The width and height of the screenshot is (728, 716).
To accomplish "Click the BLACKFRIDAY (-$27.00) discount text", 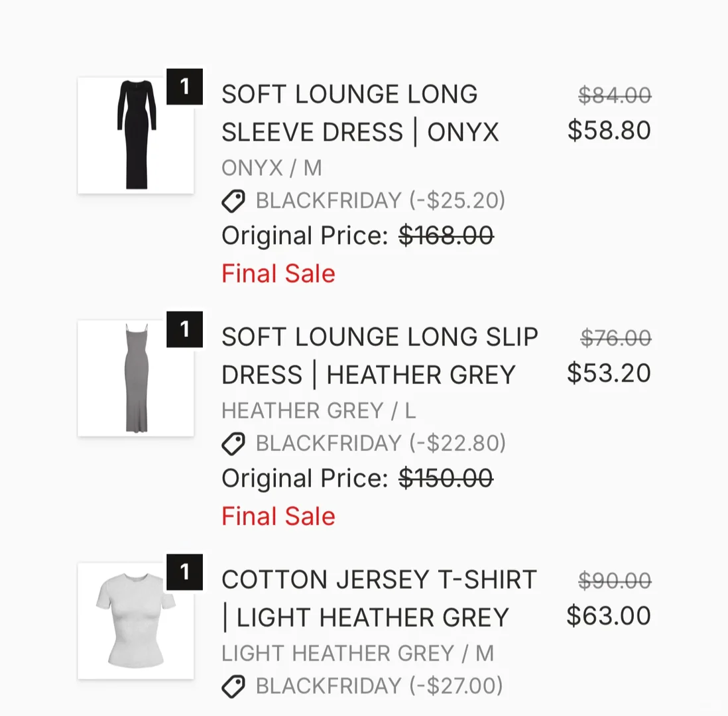I will coord(379,686).
